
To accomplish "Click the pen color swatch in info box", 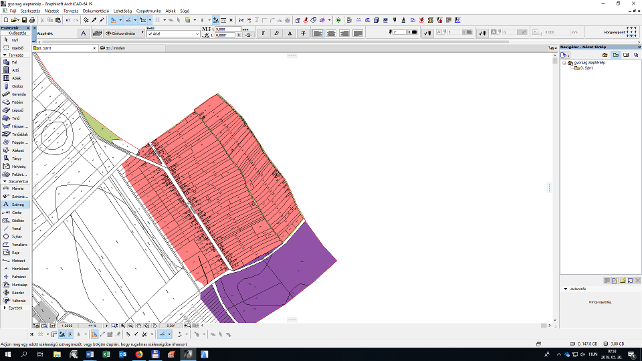I will (414, 32).
